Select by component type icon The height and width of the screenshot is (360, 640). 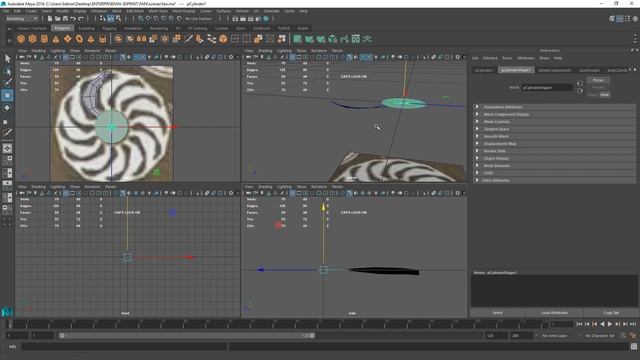tap(118, 18)
